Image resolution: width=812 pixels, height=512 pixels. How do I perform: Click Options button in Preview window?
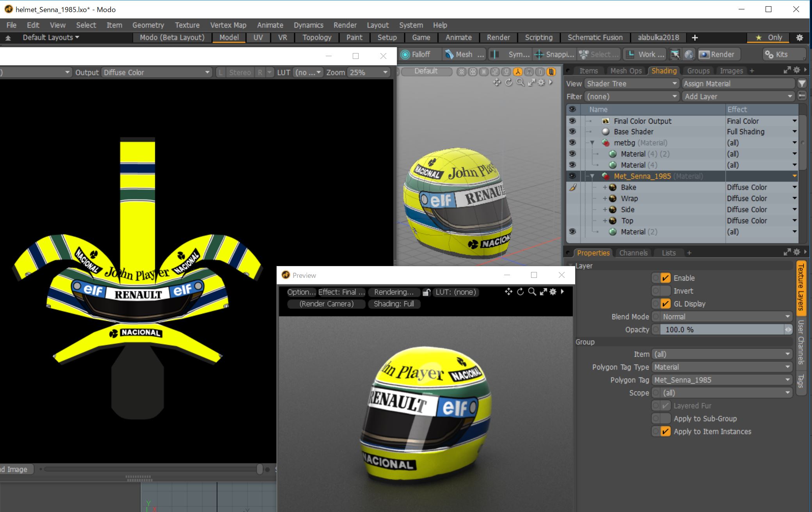coord(301,292)
